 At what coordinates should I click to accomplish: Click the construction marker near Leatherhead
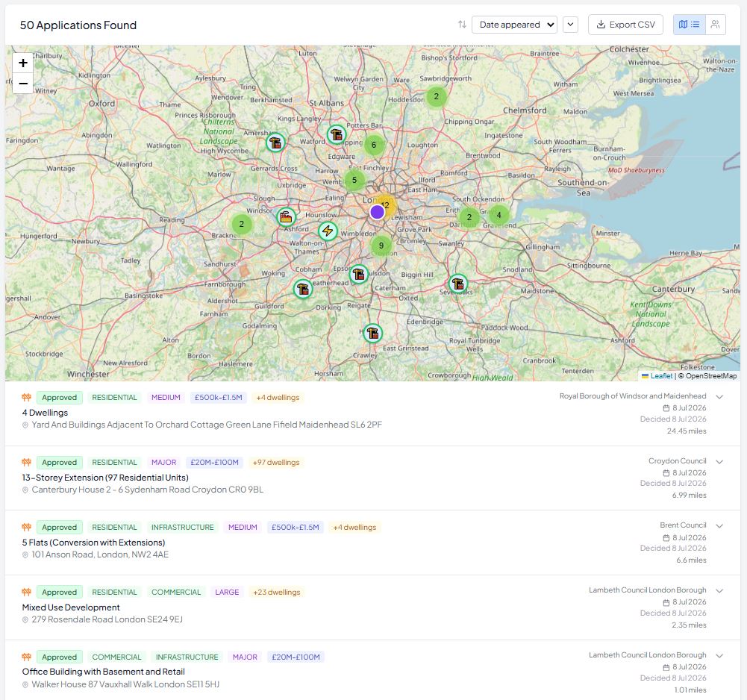pyautogui.click(x=358, y=274)
